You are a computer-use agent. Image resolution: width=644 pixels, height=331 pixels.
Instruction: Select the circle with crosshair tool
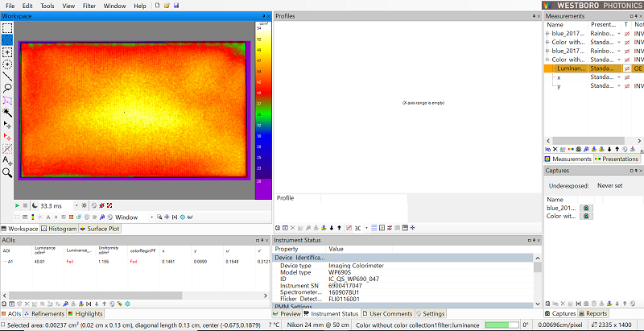[x=7, y=64]
